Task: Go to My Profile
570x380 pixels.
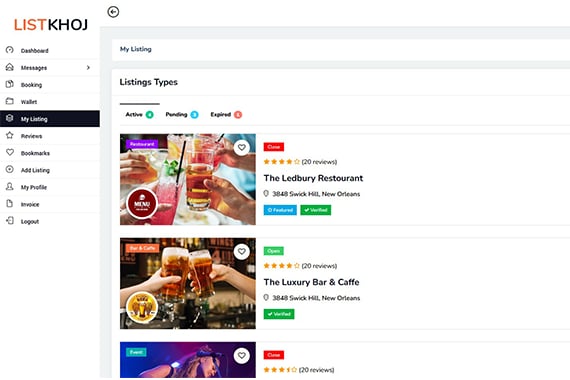Action: click(50, 187)
